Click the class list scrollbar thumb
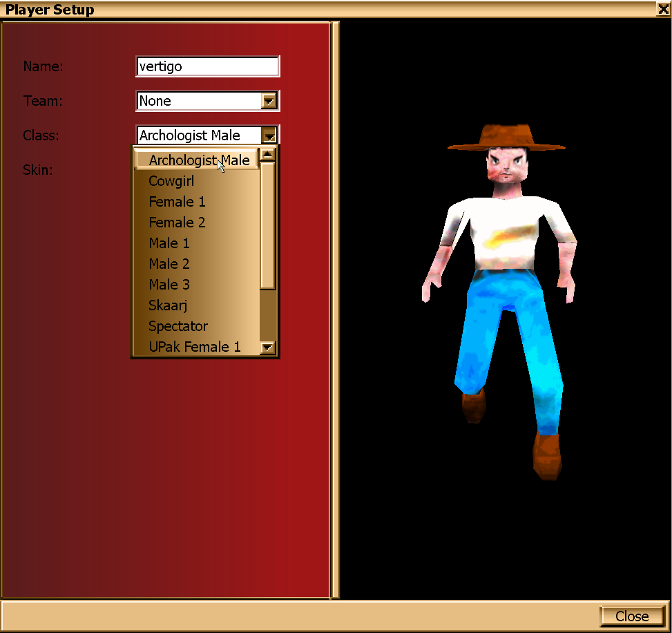The height and width of the screenshot is (633, 672). pos(268,225)
